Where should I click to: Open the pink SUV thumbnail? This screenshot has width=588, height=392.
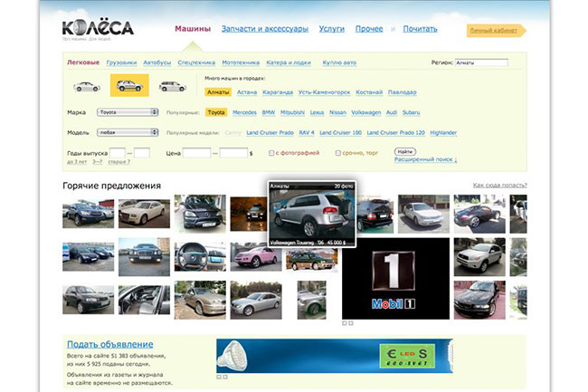[256, 256]
